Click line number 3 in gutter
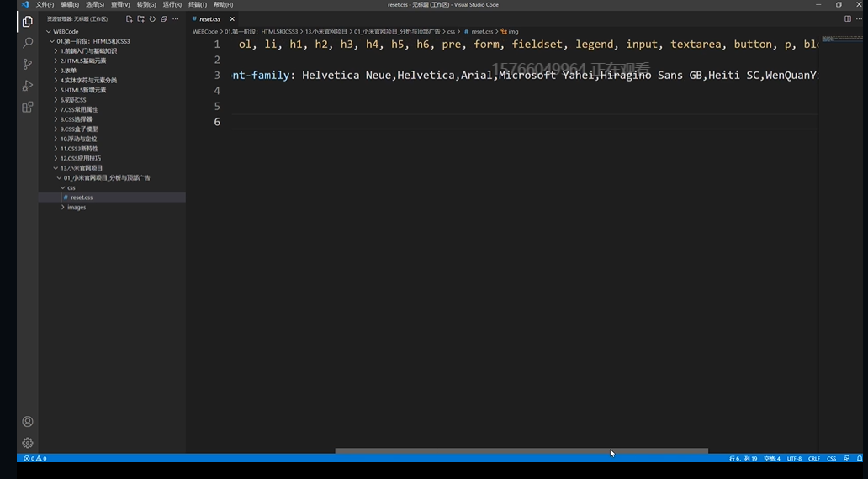The image size is (868, 479). point(217,76)
